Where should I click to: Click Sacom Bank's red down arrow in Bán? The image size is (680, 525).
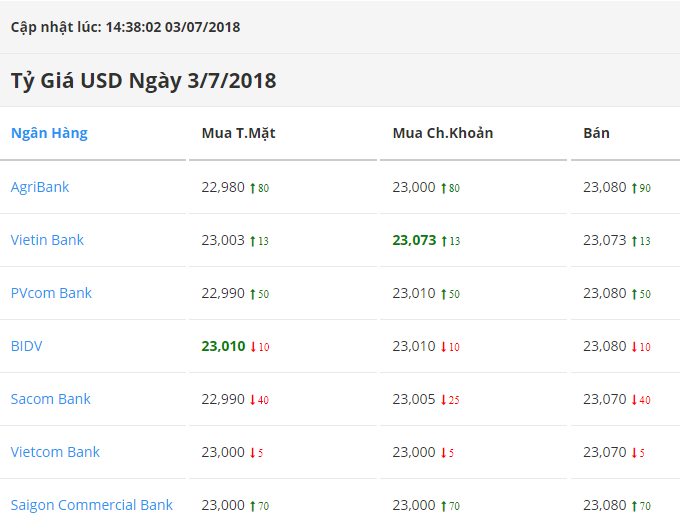click(x=634, y=400)
